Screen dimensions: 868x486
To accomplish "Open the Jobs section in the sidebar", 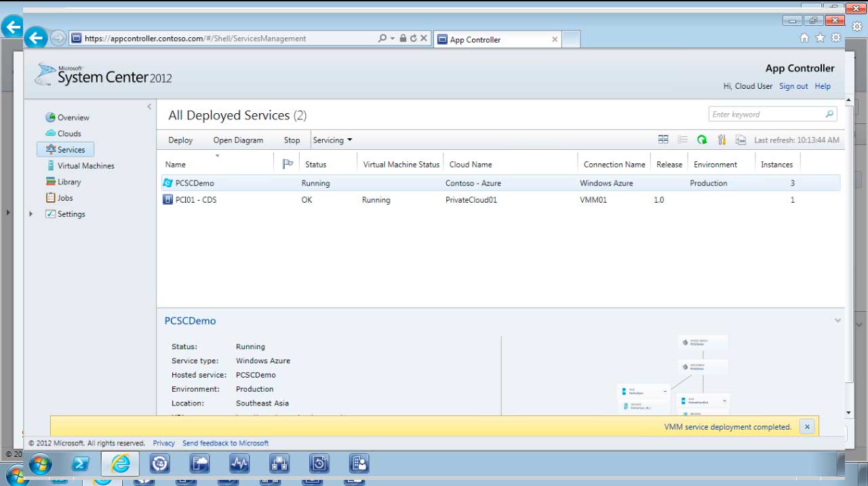I will click(59, 198).
